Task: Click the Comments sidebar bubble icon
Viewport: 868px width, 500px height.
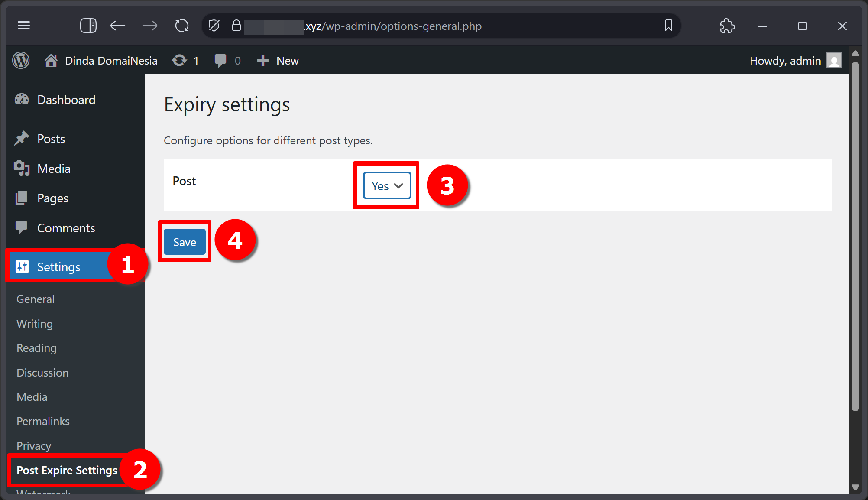Action: pyautogui.click(x=21, y=227)
